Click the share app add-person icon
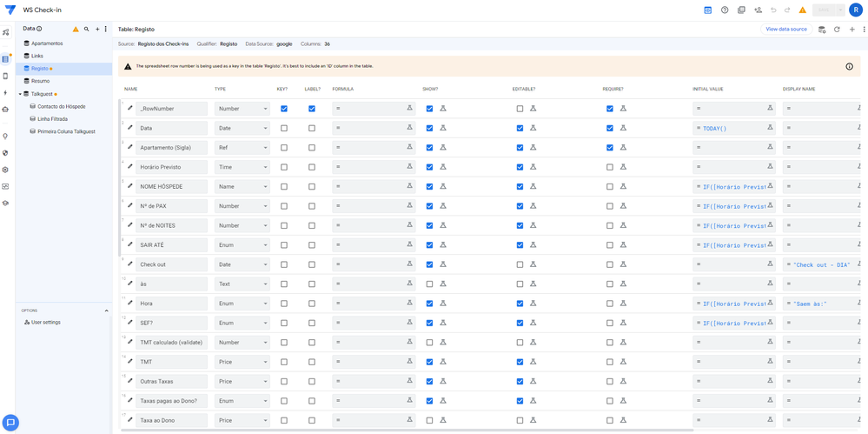Image resolution: width=868 pixels, height=434 pixels. [758, 10]
